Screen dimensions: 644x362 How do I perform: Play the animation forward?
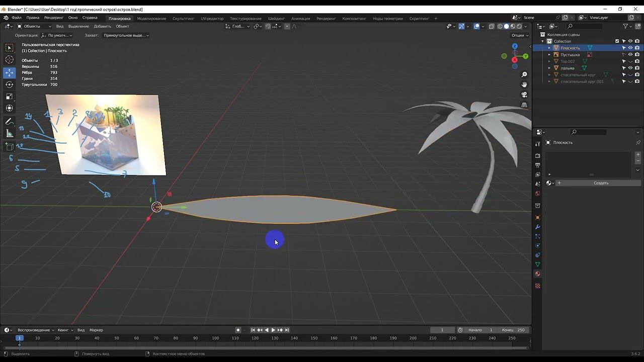pyautogui.click(x=273, y=330)
